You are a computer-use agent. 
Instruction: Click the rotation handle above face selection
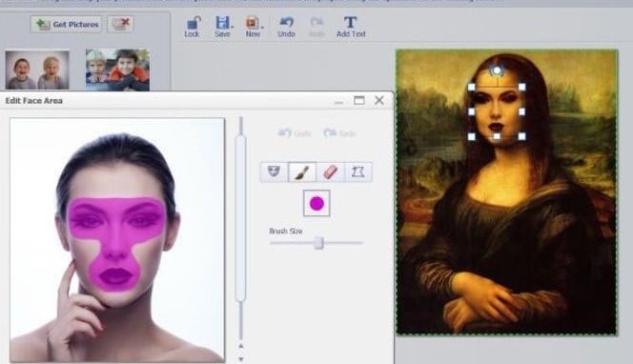[x=497, y=71]
